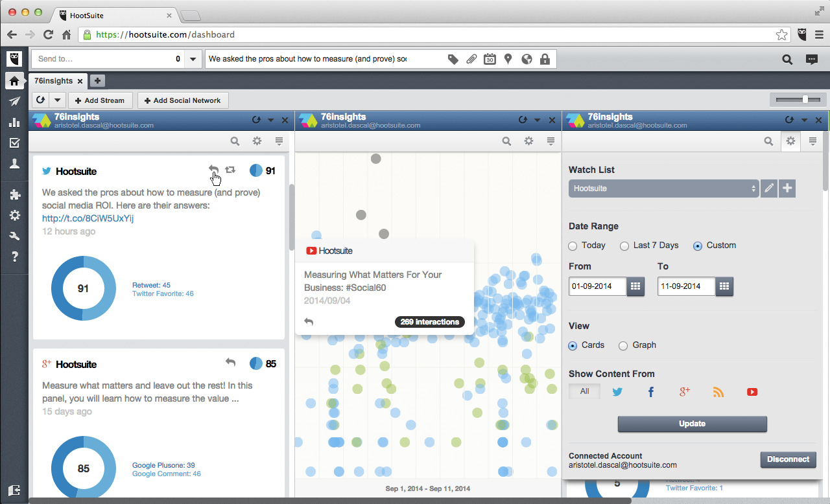Open the new browser tab button
Image resolution: width=830 pixels, height=504 pixels.
[190, 16]
